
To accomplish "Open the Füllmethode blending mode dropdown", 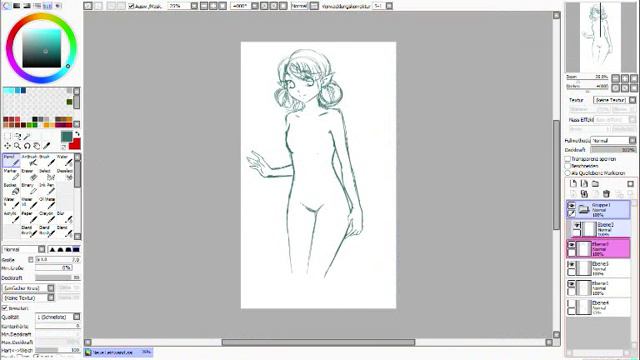I will (x=632, y=140).
